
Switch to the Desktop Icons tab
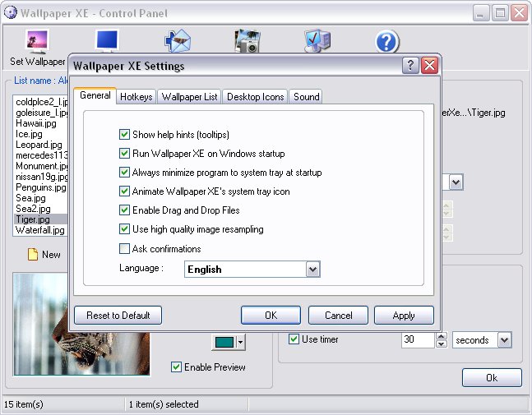[x=255, y=97]
